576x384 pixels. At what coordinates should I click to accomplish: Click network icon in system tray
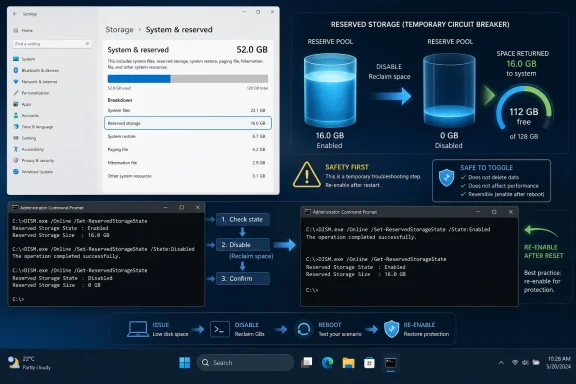515,363
